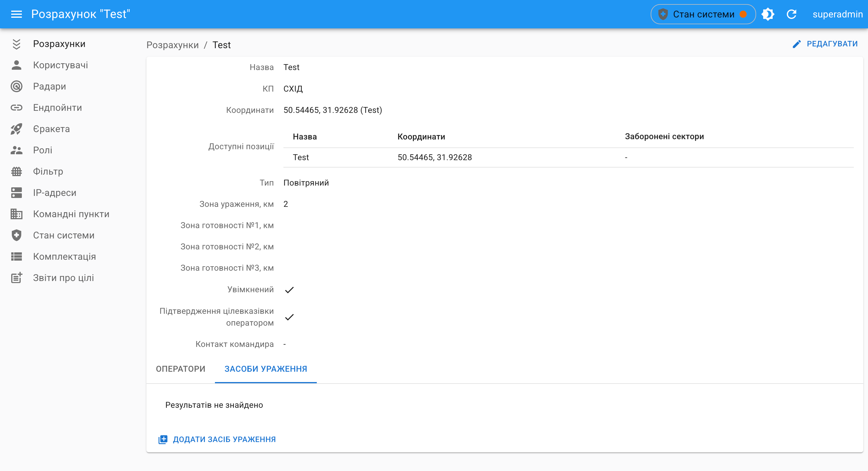The image size is (868, 471).
Task: Click the IP-адреси server icon
Action: [x=16, y=193]
